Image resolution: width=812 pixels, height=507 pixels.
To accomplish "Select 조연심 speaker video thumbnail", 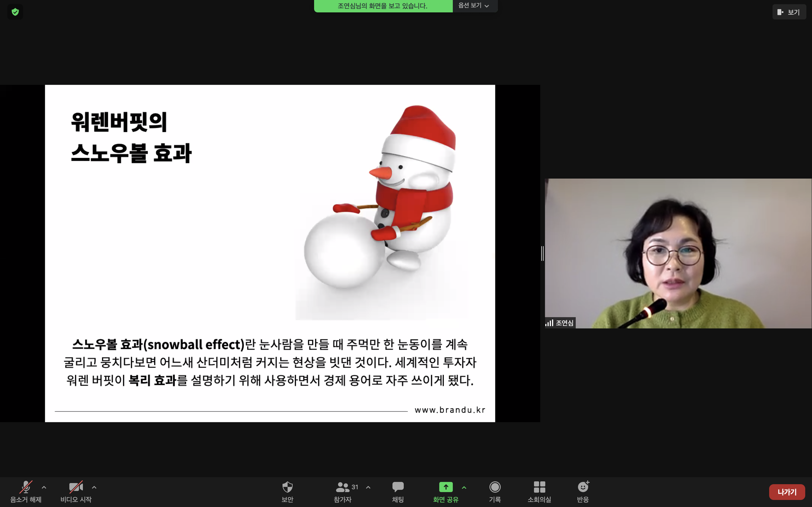I will (x=678, y=253).
